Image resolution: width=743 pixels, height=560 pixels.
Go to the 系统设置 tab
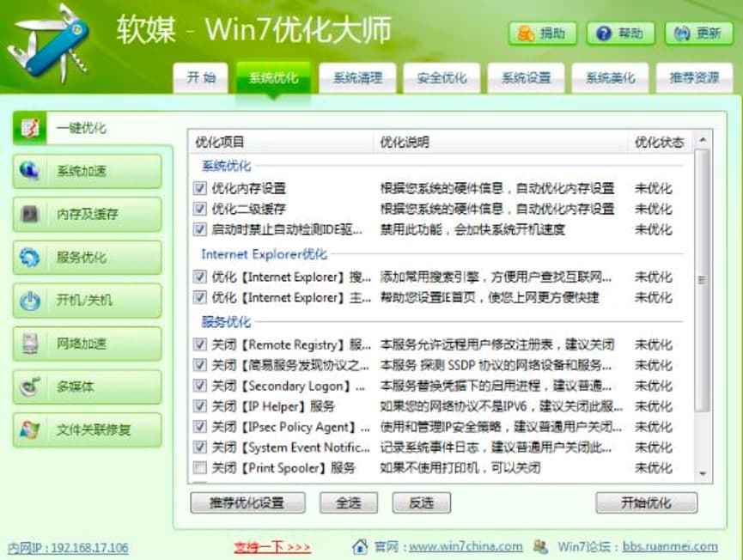point(526,77)
